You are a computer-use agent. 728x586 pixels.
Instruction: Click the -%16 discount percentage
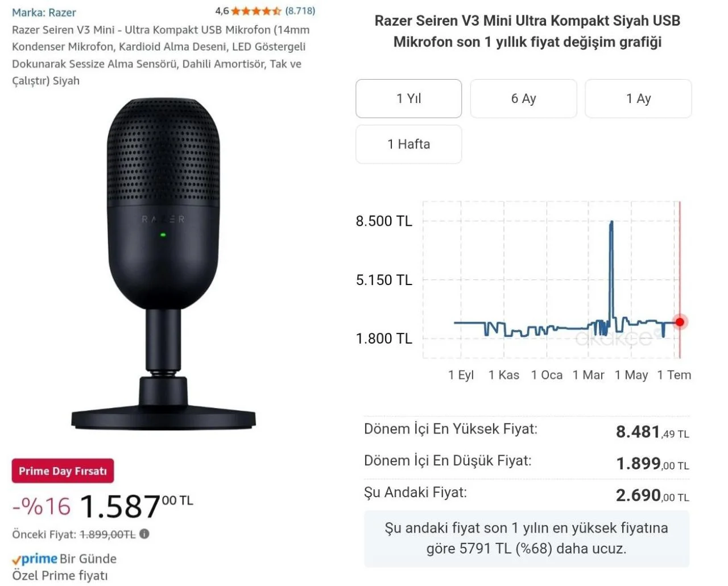[42, 506]
